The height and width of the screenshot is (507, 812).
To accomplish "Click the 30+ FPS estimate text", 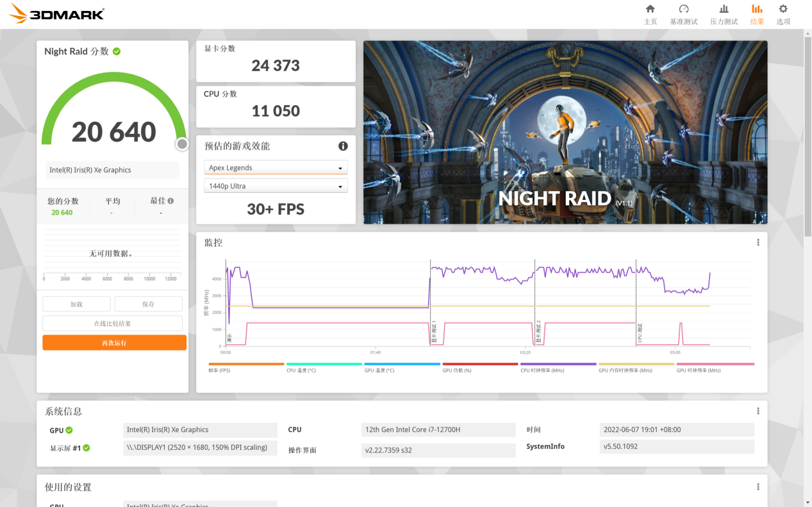I will pyautogui.click(x=276, y=209).
